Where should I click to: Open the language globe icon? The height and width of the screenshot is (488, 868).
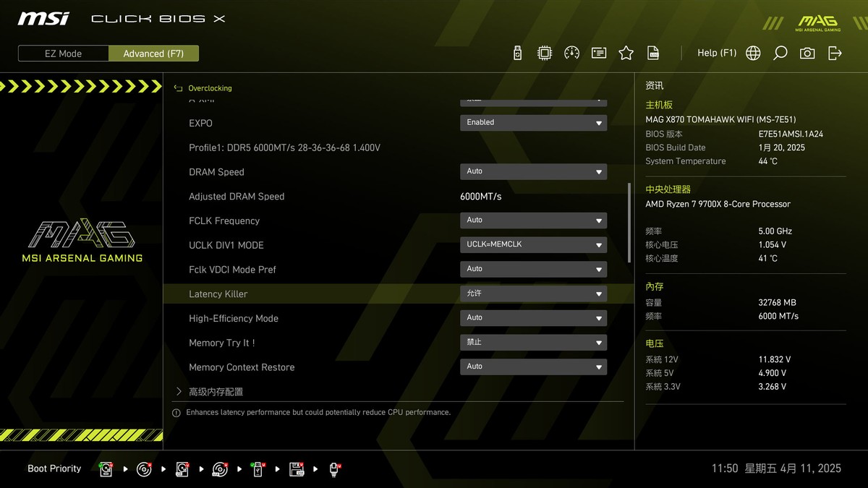(x=753, y=53)
